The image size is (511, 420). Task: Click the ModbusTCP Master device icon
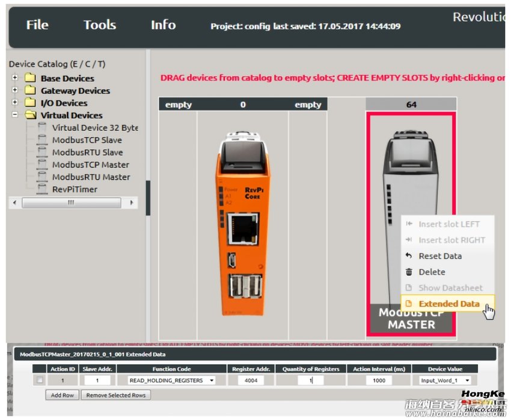[x=42, y=165]
